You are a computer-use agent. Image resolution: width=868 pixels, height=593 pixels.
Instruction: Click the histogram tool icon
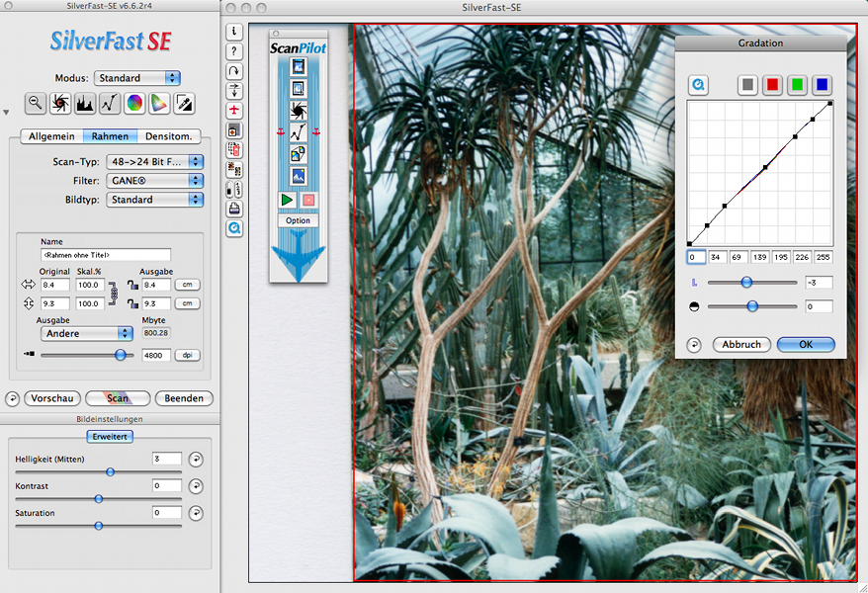(85, 103)
